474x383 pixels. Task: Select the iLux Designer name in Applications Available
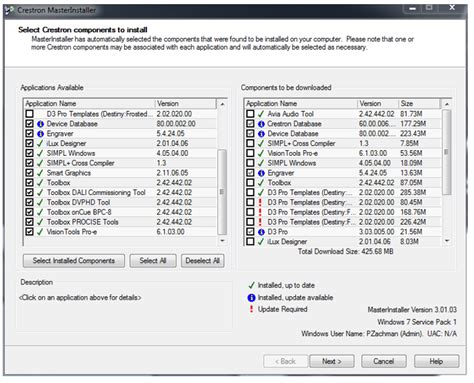click(66, 144)
